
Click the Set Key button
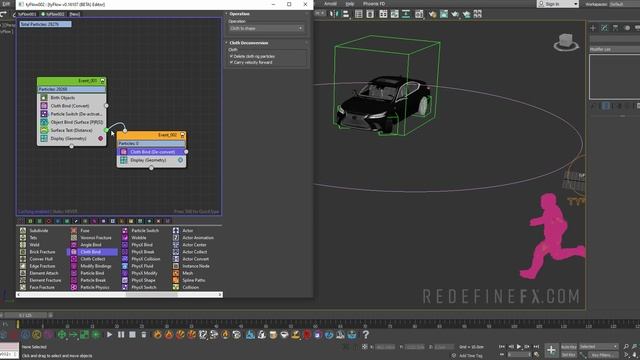pos(569,355)
